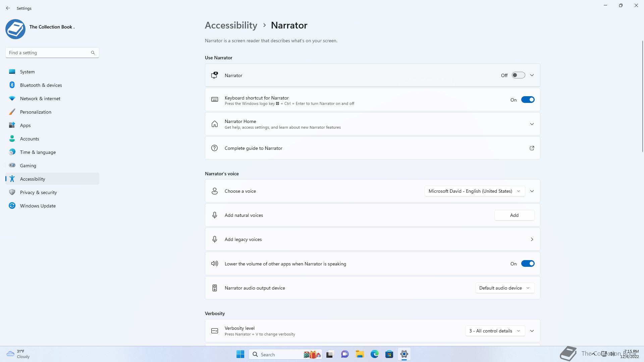Disable Keyboard shortcut for Narrator toggle
The height and width of the screenshot is (362, 644).
pos(528,100)
